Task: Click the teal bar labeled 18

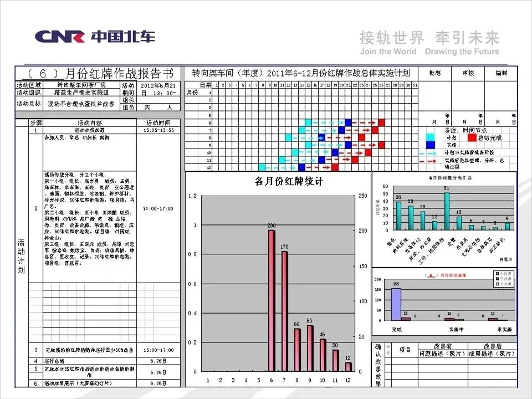Action: [x=459, y=223]
